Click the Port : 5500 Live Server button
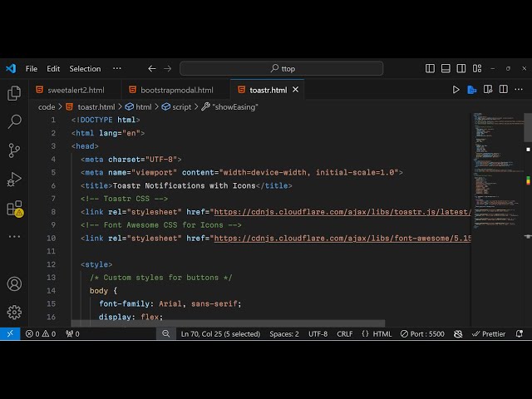Viewport: 532px width, 399px height. pyautogui.click(x=424, y=334)
